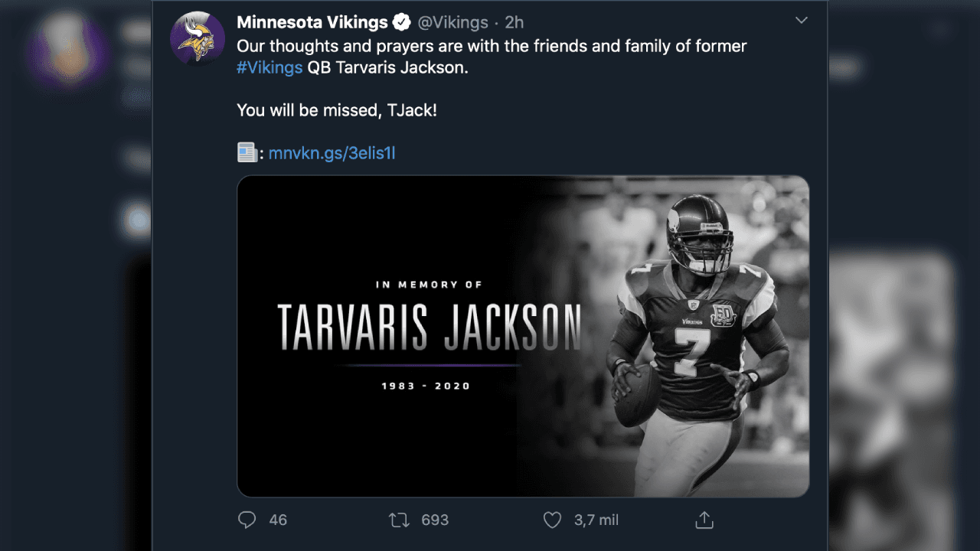The height and width of the screenshot is (551, 980).
Task: Click the 'You will be missed, TJack!' line
Action: point(337,110)
